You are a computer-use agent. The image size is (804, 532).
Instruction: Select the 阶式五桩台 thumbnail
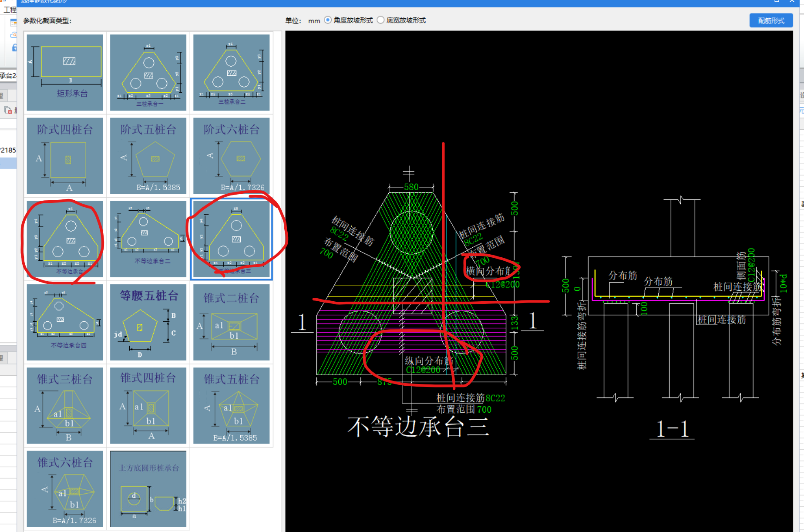(x=148, y=155)
